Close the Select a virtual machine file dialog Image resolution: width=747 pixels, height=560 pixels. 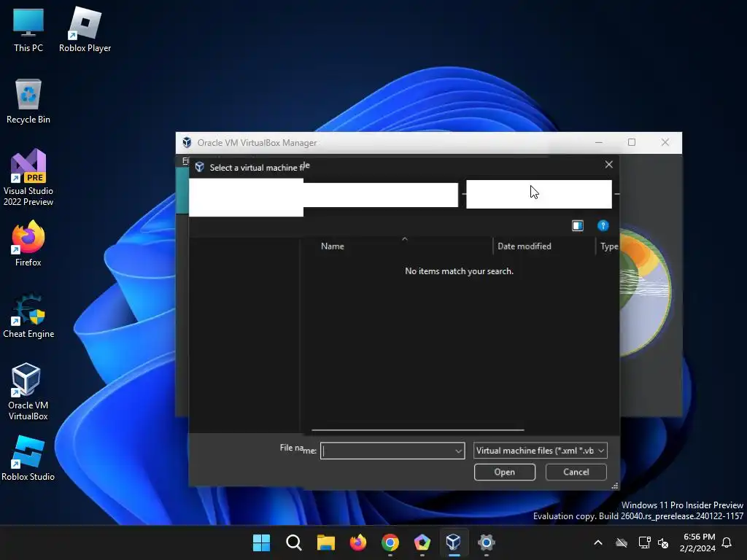608,165
